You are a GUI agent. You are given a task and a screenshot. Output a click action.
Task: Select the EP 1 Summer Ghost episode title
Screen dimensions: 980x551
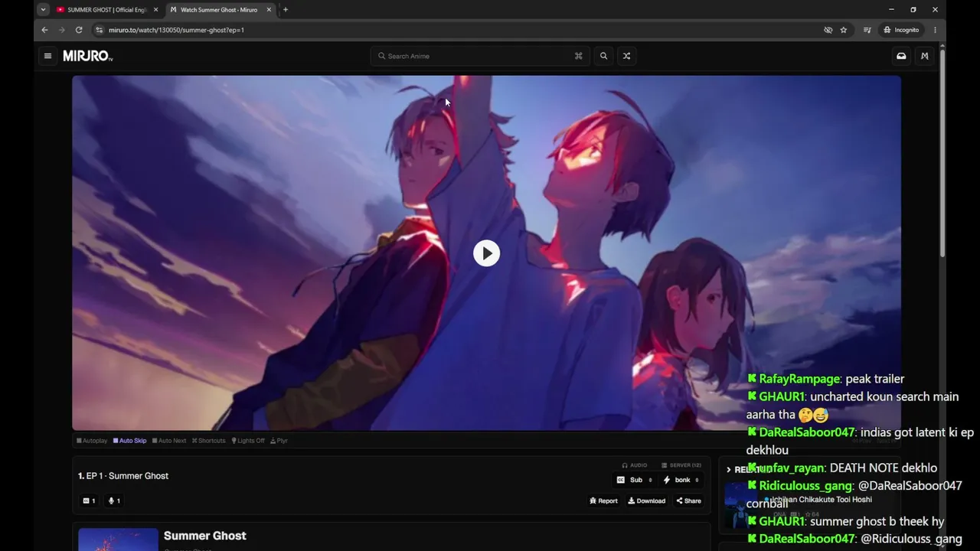(x=123, y=476)
